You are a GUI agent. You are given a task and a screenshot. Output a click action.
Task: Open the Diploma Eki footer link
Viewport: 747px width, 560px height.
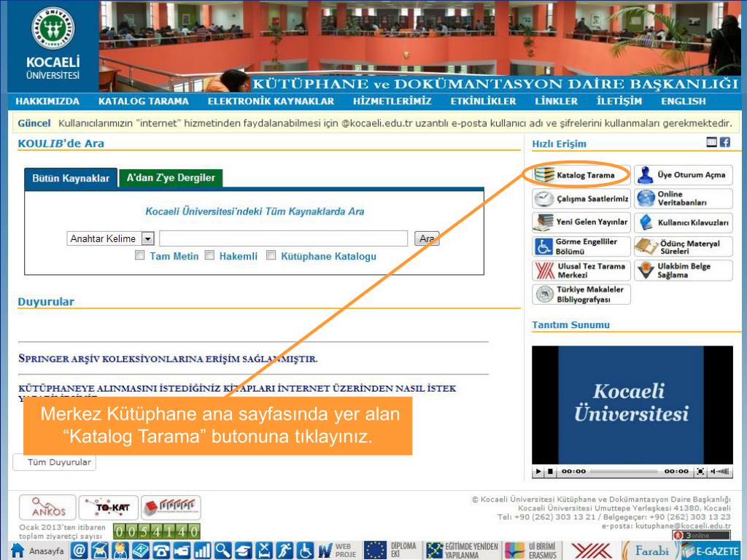(x=391, y=551)
